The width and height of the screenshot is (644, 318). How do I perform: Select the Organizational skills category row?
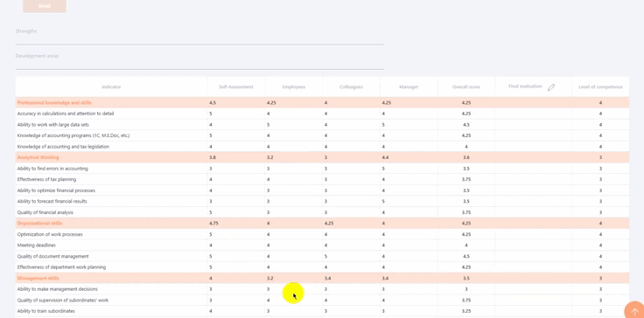tap(322, 224)
